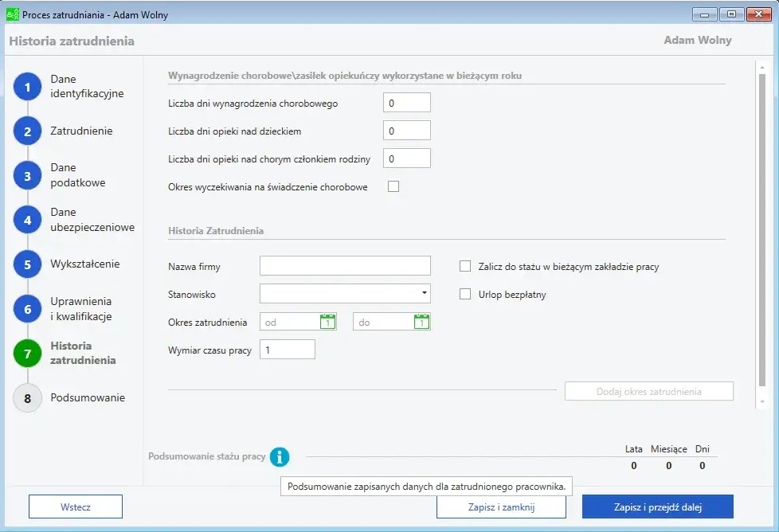The image size is (779, 532).
Task: Click step 8 Podsumowanie circle icon
Action: pos(27,398)
